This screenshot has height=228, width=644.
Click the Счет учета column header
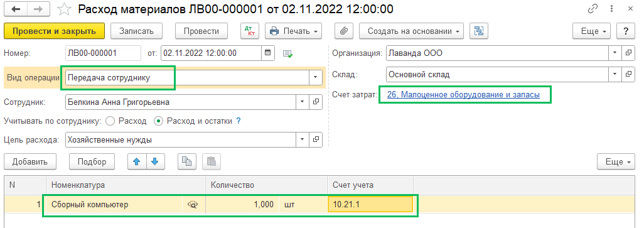point(370,185)
